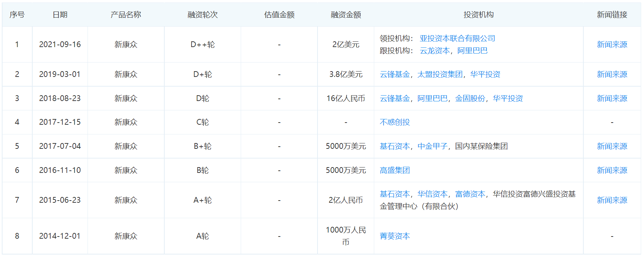Click the 估值金额 column header
The height and width of the screenshot is (257, 644).
click(x=279, y=15)
